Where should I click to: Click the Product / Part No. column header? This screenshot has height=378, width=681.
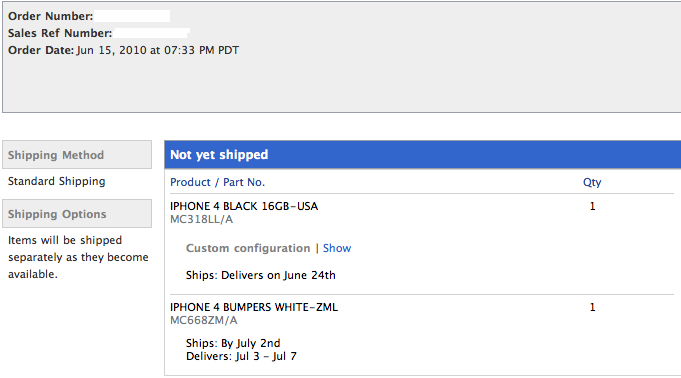tap(217, 182)
